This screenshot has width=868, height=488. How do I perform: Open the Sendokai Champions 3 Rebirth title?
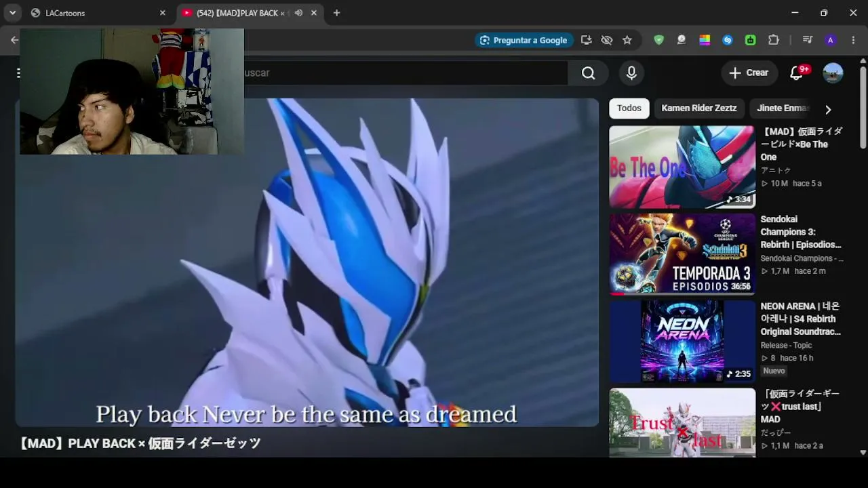(801, 232)
